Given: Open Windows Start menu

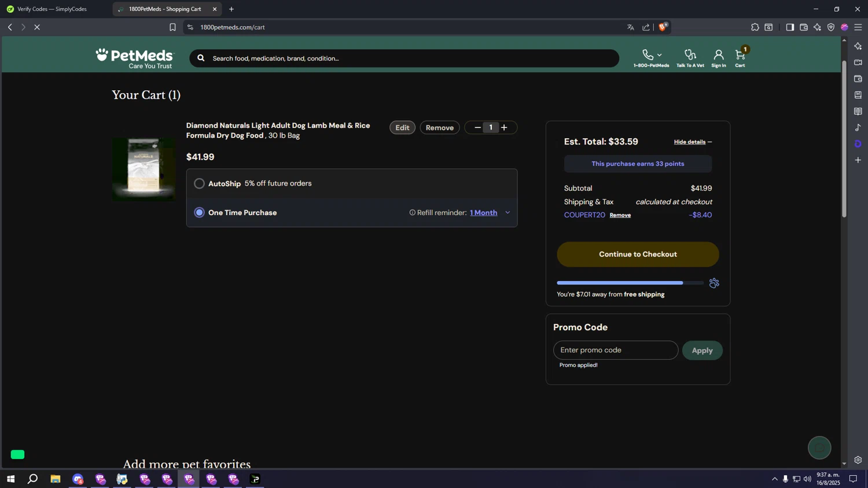Looking at the screenshot, I should tap(10, 479).
